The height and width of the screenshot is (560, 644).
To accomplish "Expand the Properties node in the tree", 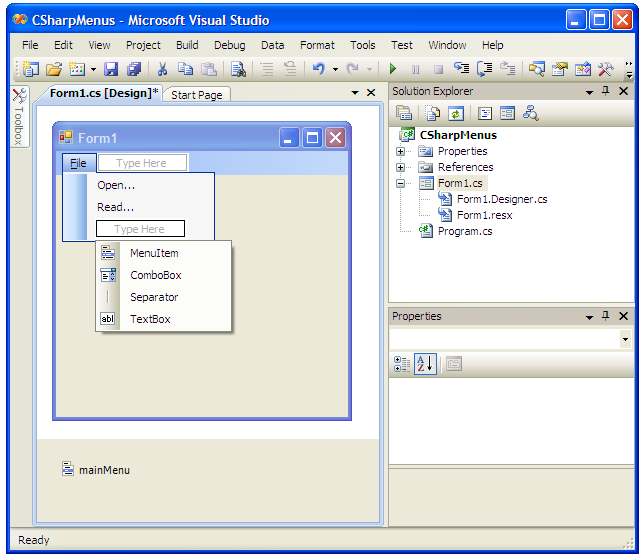I will click(401, 151).
